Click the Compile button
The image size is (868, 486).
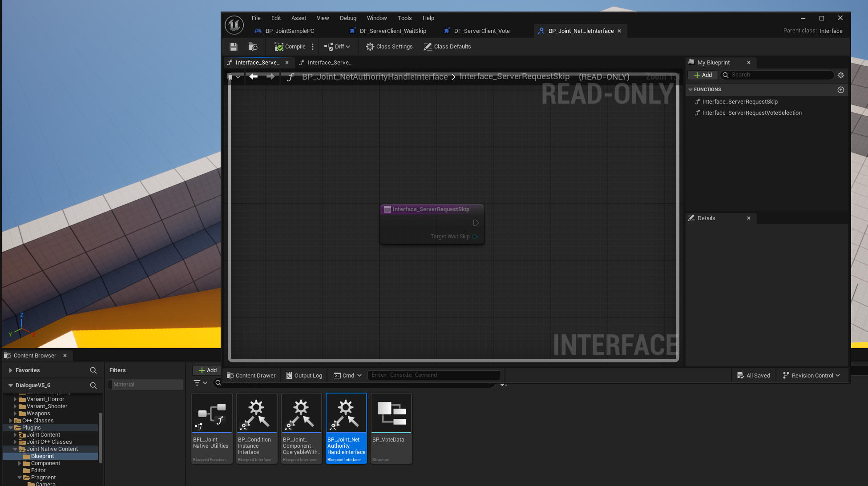[x=290, y=47]
